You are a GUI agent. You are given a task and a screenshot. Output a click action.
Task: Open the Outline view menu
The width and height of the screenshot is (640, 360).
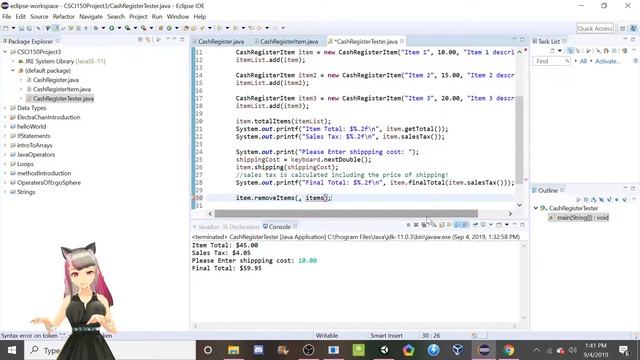(x=635, y=200)
